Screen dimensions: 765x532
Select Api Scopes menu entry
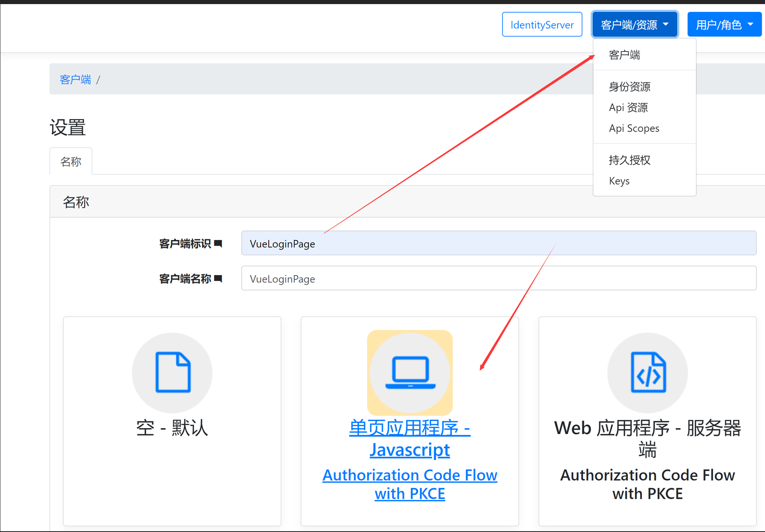(x=634, y=128)
